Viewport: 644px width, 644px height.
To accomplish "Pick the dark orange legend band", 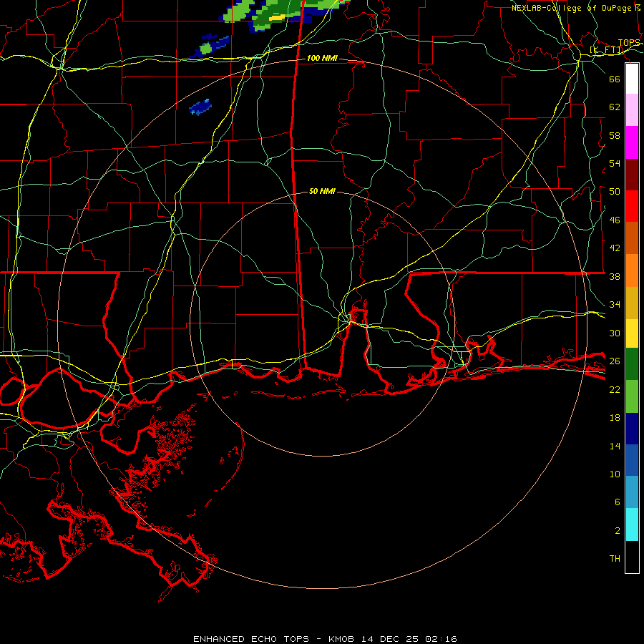I will click(x=632, y=238).
